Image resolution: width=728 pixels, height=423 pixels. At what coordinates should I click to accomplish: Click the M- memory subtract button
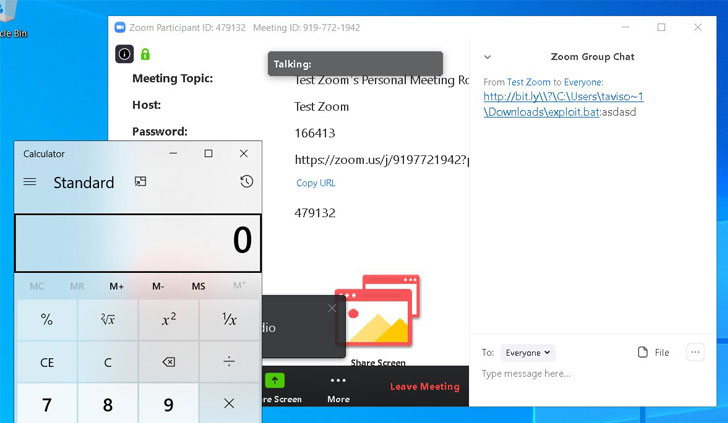click(158, 286)
